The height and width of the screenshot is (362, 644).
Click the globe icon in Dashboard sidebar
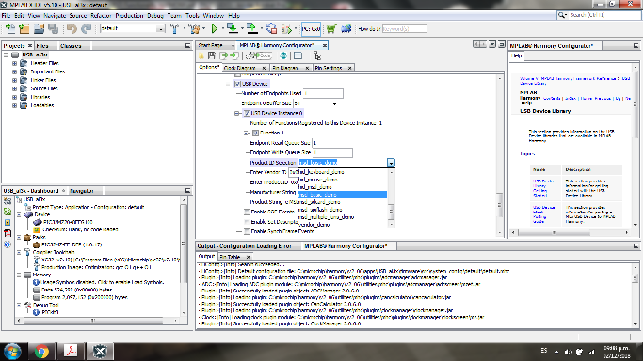pos(8,244)
